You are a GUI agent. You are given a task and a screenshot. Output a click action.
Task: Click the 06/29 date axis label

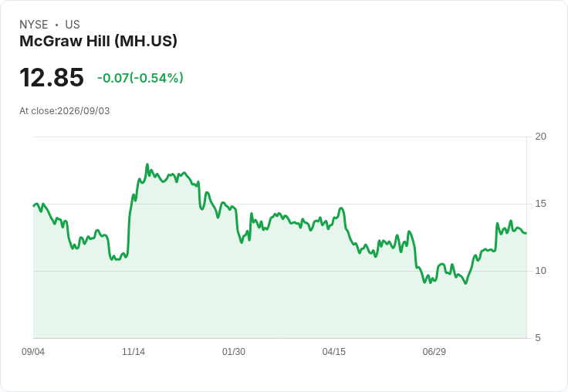coord(434,351)
